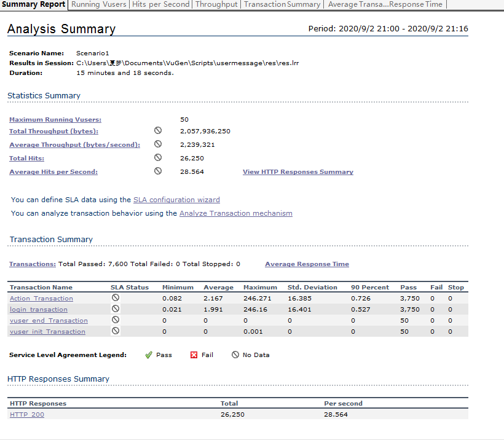Screen dimensions: 504x440
Task: Open vuser_end_Transaction details
Action: click(49, 320)
